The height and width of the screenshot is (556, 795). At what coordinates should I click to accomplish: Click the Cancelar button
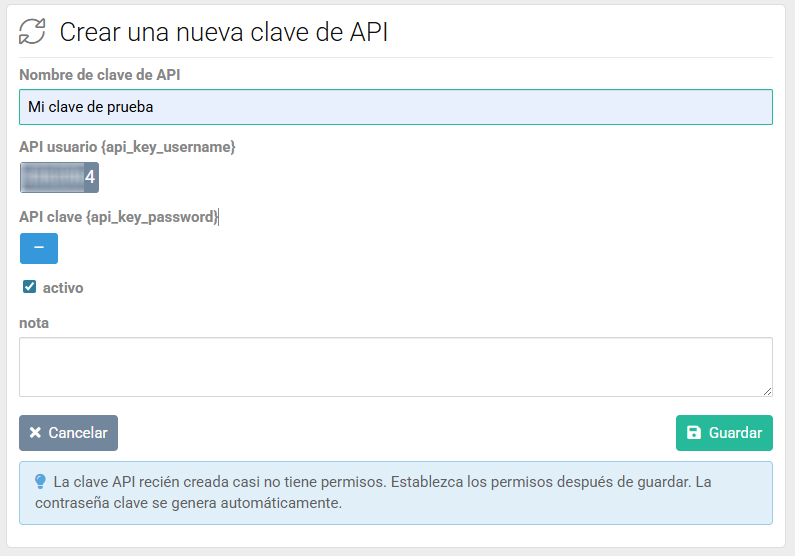[x=68, y=433]
